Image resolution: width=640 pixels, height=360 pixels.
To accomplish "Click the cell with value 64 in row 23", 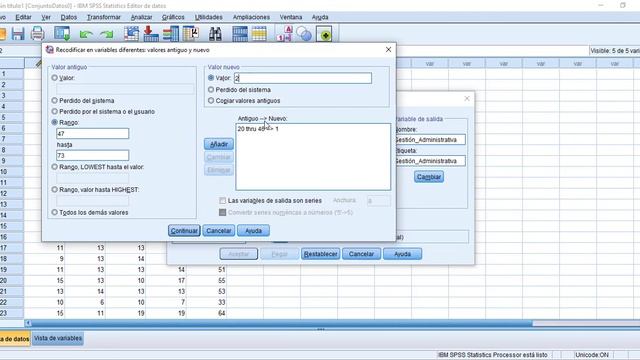I will coord(208,313).
